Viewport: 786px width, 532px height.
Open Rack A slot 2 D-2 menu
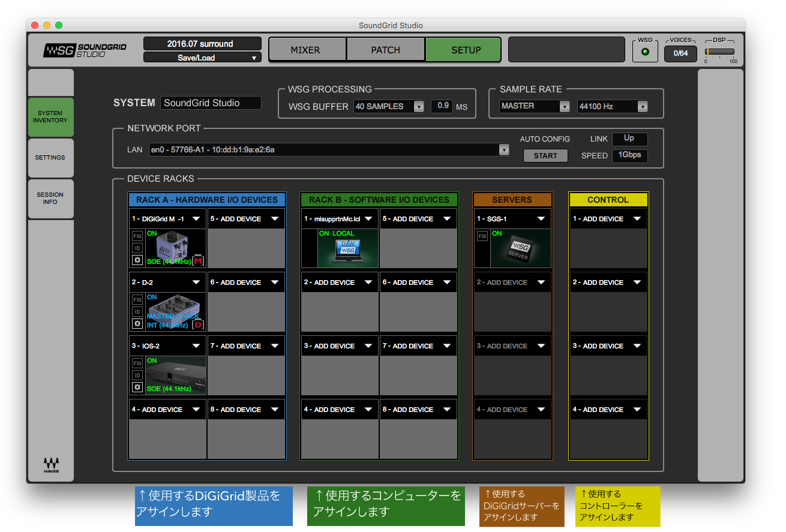(x=167, y=282)
